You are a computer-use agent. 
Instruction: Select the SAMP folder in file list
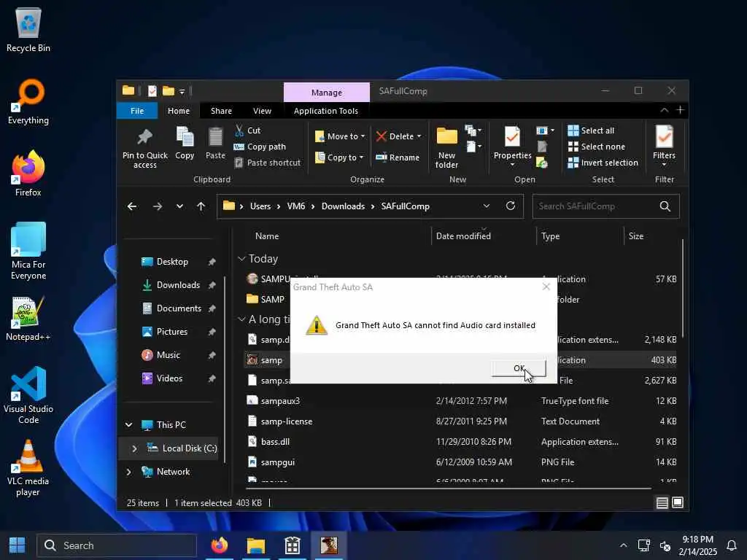tap(272, 300)
